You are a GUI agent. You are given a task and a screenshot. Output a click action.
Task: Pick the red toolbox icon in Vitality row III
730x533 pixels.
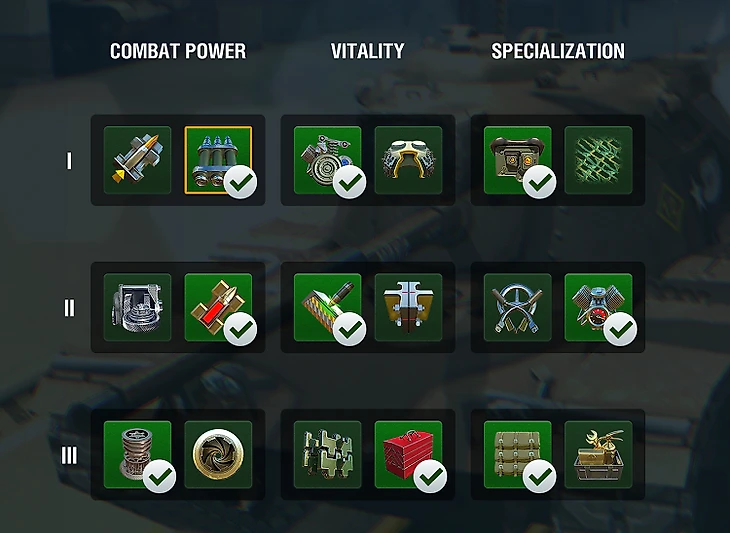[408, 455]
